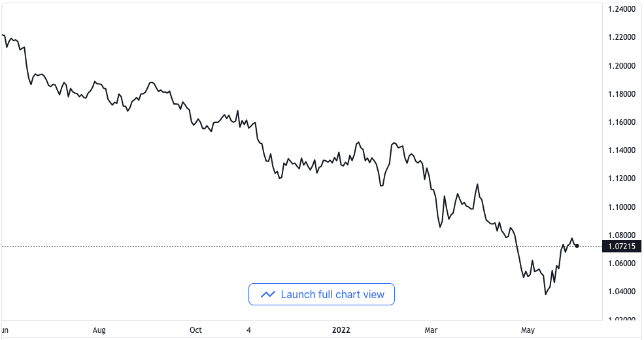Click the Oct label on time axis
The width and height of the screenshot is (644, 340).
point(195,330)
